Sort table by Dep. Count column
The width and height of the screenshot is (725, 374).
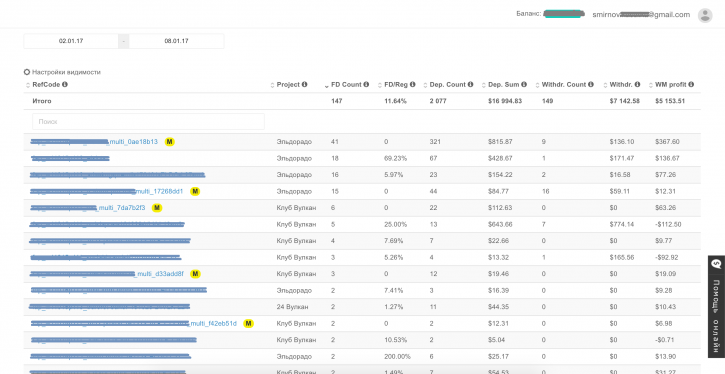point(426,85)
